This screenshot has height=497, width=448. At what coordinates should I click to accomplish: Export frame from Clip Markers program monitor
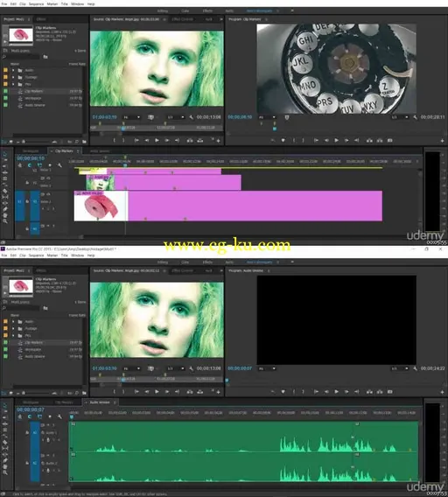[390, 140]
